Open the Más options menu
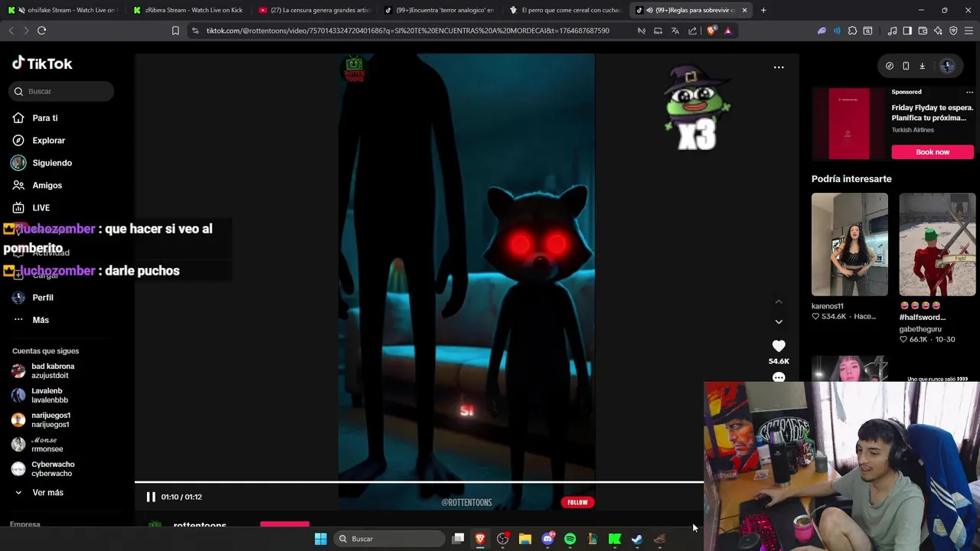The image size is (980, 551). 40,320
